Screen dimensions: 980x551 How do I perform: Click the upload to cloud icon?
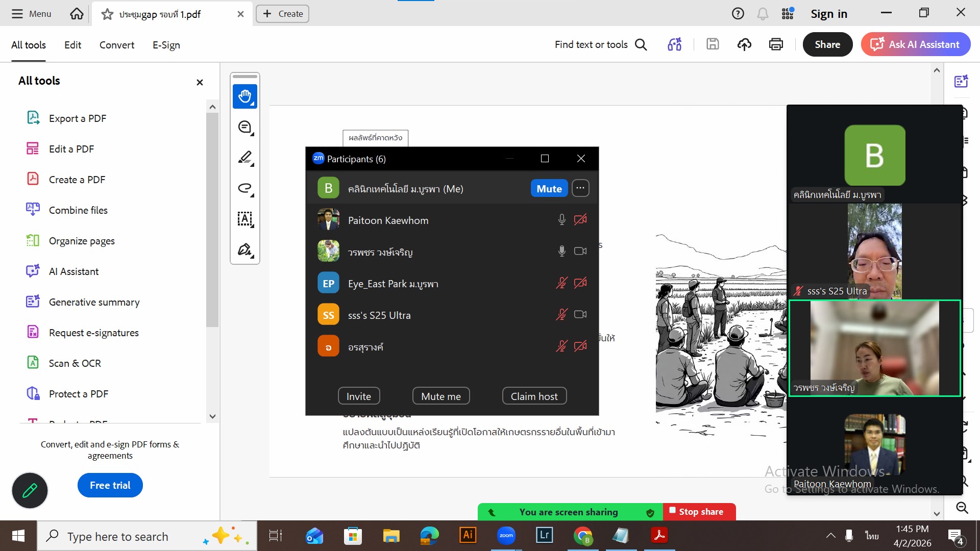pos(744,44)
